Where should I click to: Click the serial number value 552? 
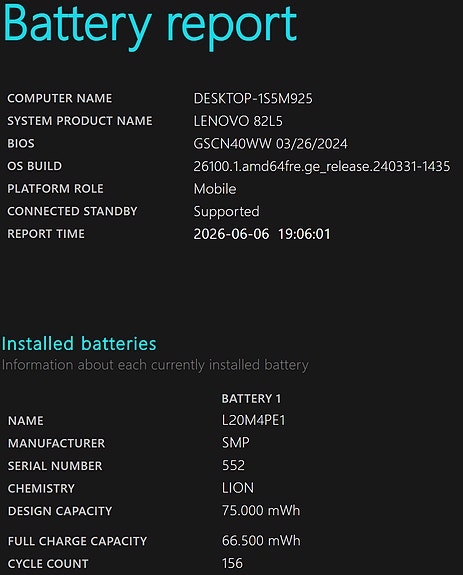coord(233,465)
